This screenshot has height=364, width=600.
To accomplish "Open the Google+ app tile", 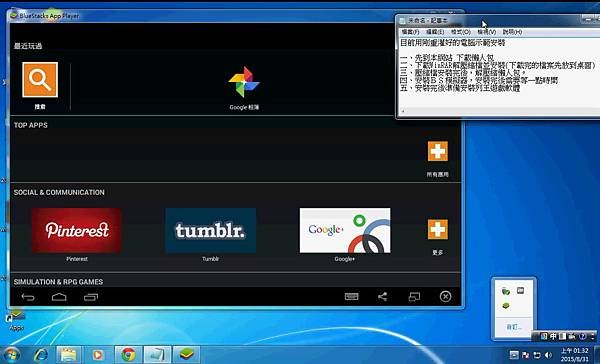I will [345, 230].
